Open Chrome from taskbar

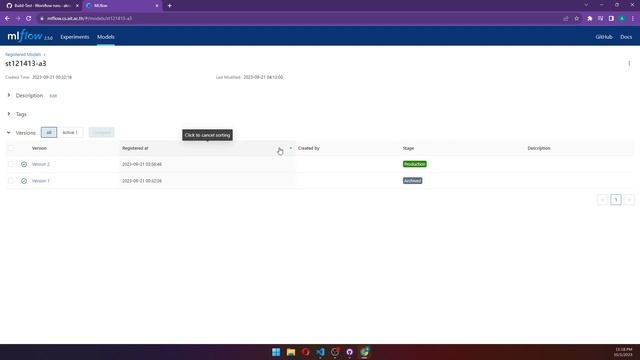click(364, 352)
